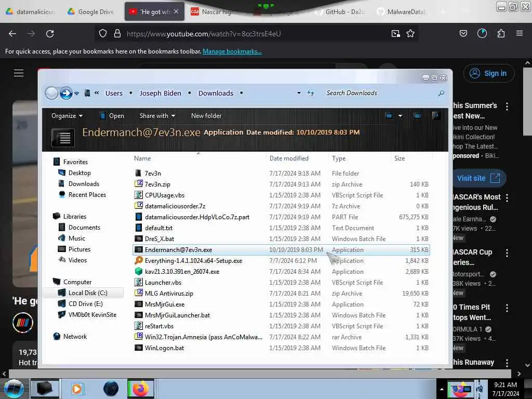Click Explorer forward navigation arrow

66,93
